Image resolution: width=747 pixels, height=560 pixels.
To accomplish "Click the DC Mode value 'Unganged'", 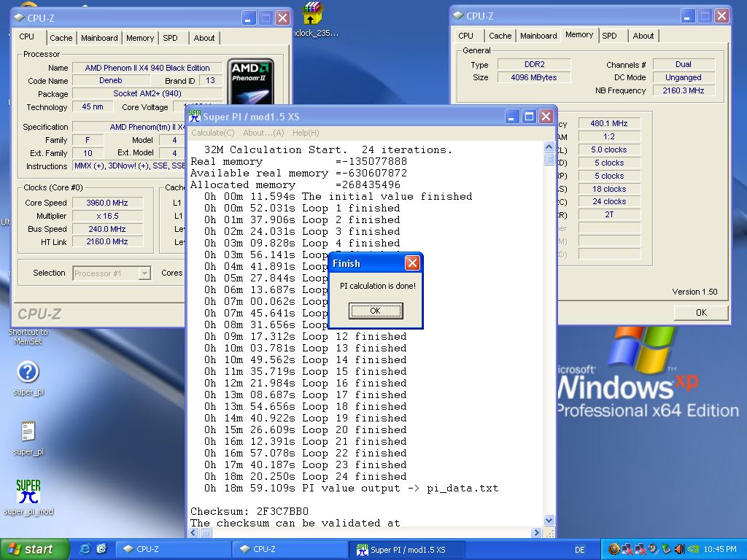I will [683, 77].
